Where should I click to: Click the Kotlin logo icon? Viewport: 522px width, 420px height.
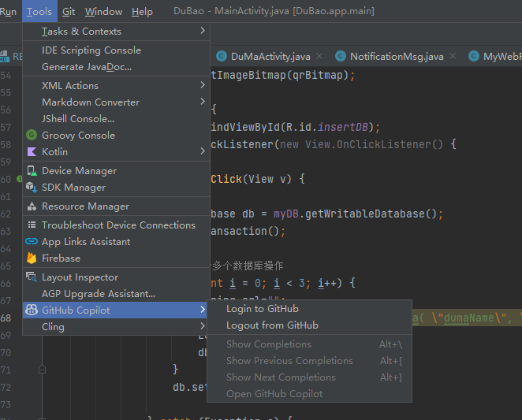[32, 152]
